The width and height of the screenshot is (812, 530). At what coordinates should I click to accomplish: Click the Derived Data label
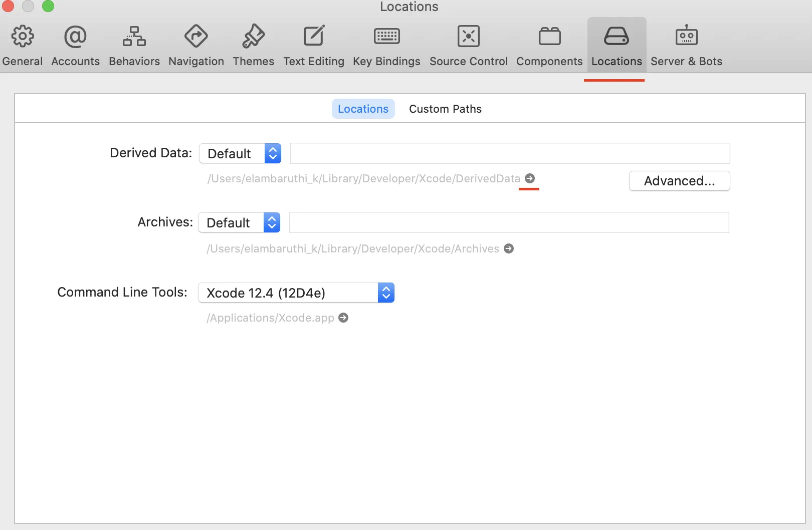[x=151, y=153]
